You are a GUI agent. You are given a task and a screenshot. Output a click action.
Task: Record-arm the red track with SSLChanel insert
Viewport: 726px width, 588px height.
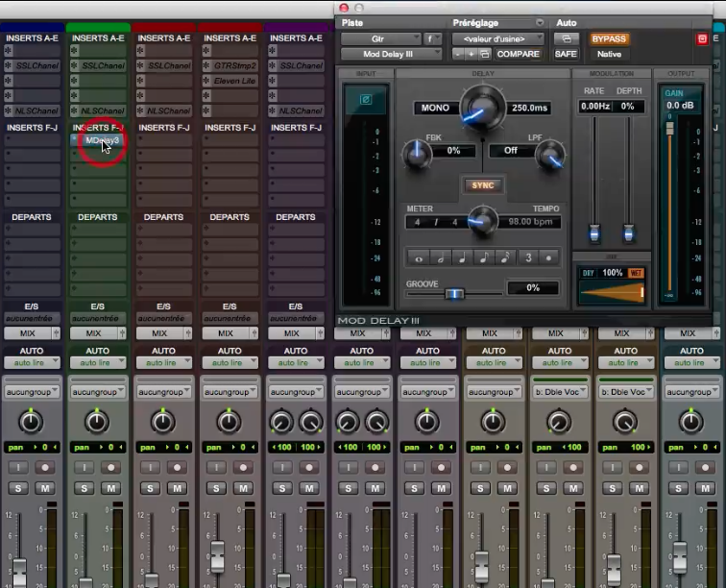177,468
